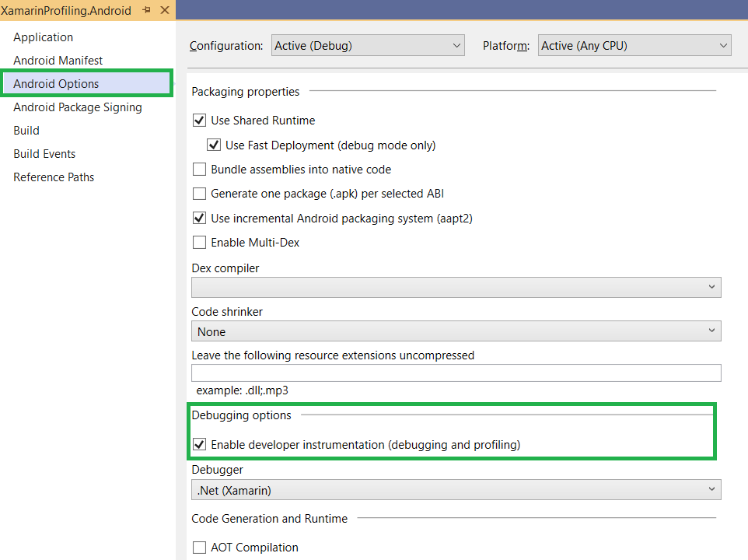Toggle Use incremental Android packaging system (aapt2)

[x=199, y=219]
